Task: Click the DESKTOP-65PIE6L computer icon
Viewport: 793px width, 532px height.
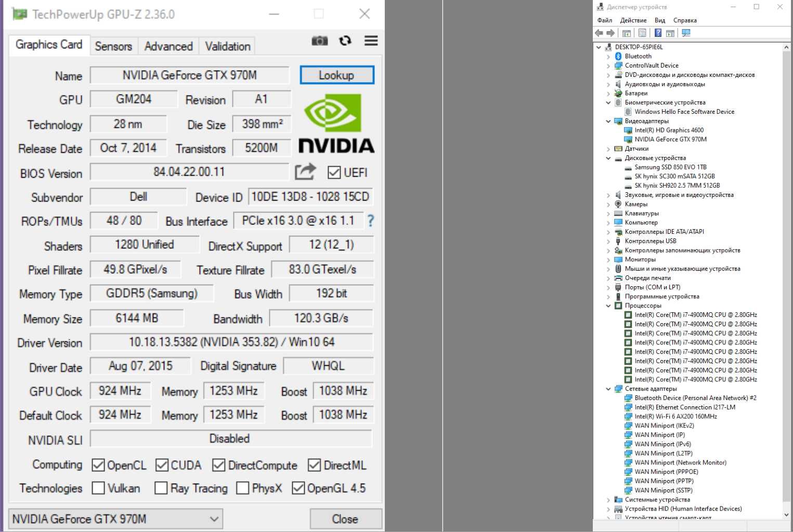Action: [608, 47]
